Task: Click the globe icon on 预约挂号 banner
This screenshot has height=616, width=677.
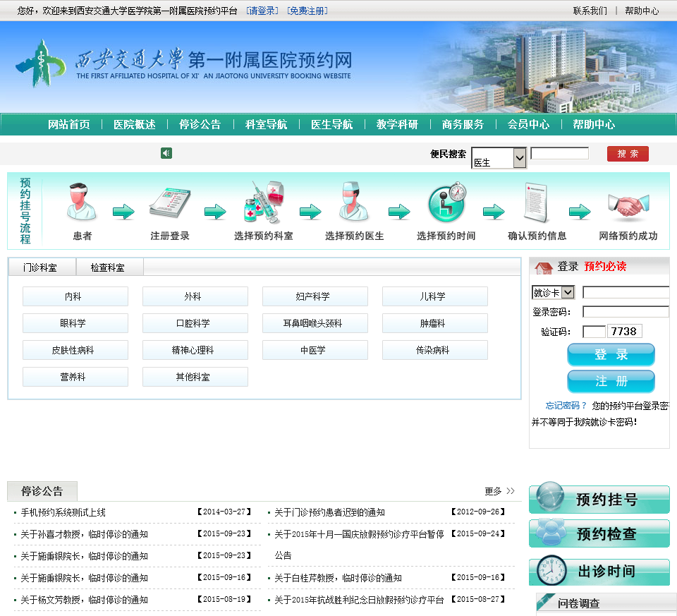Action: click(550, 497)
